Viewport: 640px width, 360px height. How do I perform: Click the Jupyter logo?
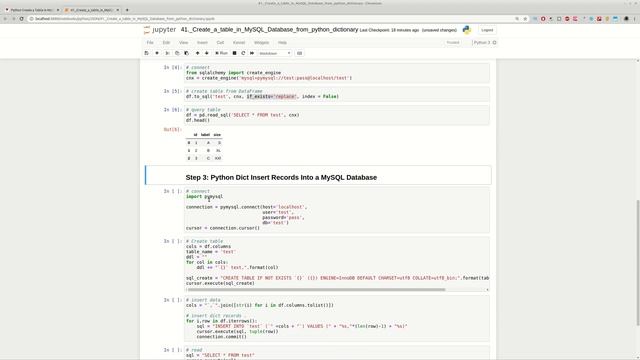pos(160,30)
